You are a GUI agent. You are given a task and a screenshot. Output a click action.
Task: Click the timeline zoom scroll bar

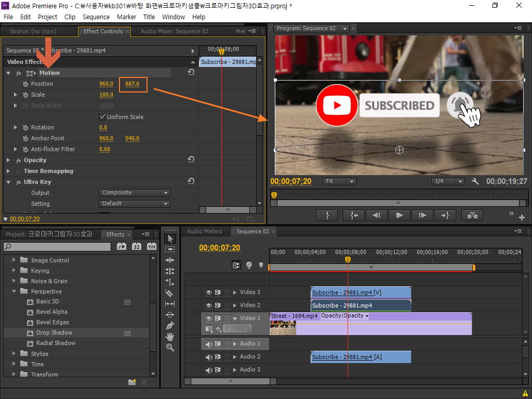[x=230, y=381]
